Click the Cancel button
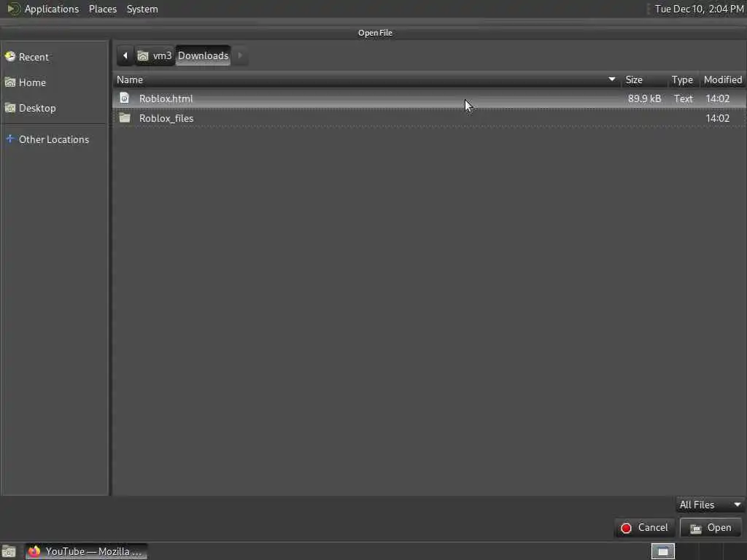 644,528
